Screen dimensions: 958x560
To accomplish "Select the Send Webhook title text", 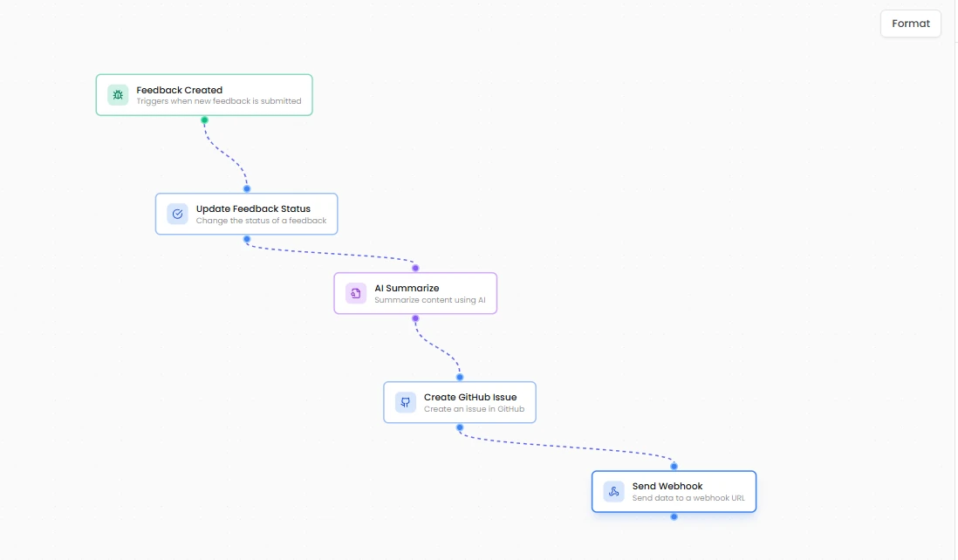I will [x=667, y=486].
